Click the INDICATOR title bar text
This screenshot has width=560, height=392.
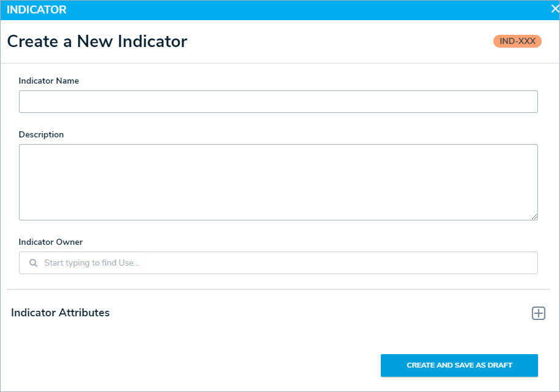(x=37, y=10)
